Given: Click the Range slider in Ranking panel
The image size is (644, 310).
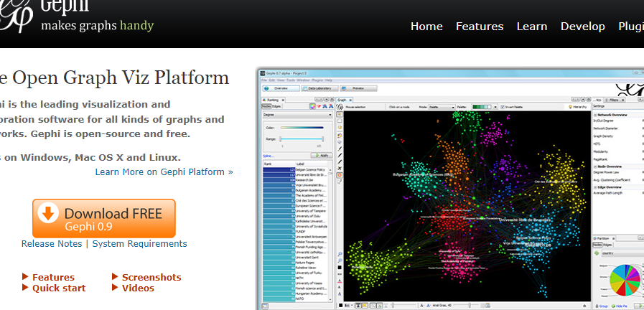Looking at the screenshot, I should click(x=301, y=139).
